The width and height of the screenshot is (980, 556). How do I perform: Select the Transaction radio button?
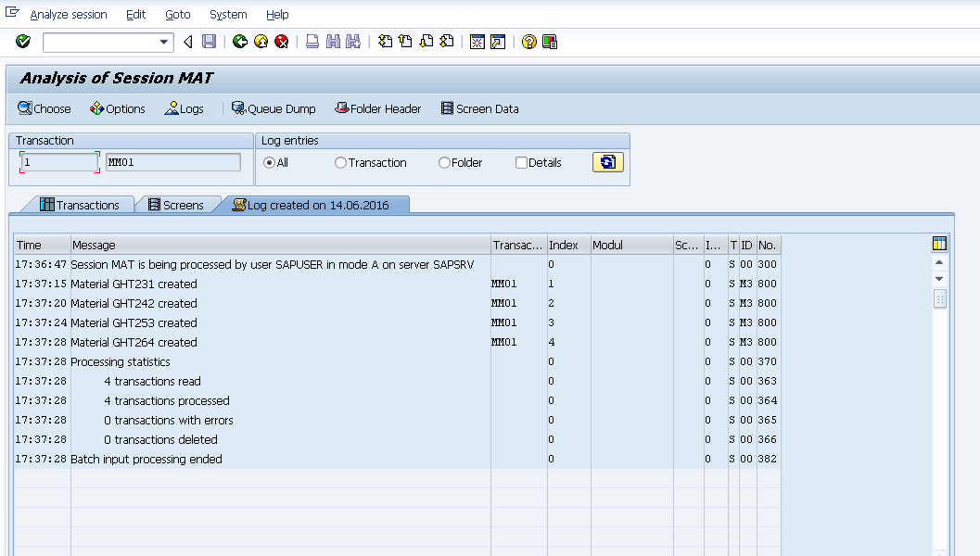coord(341,162)
